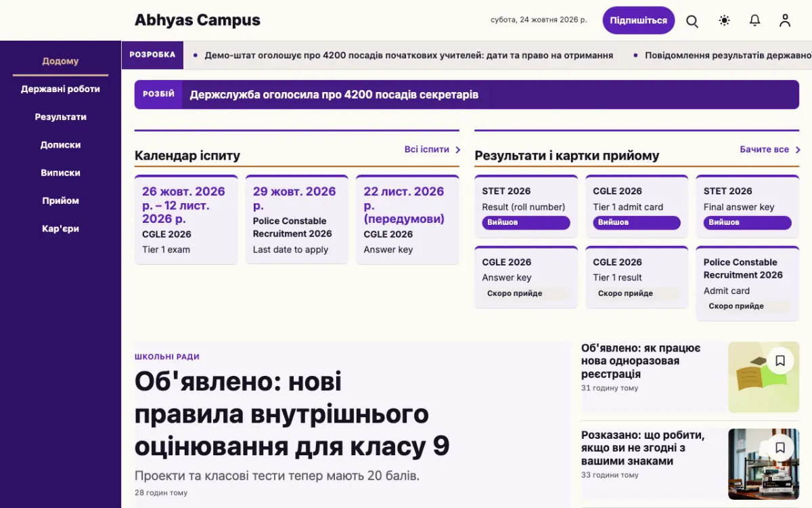Click '28 годин тому' timestamp
This screenshot has height=508, width=812.
click(161, 492)
